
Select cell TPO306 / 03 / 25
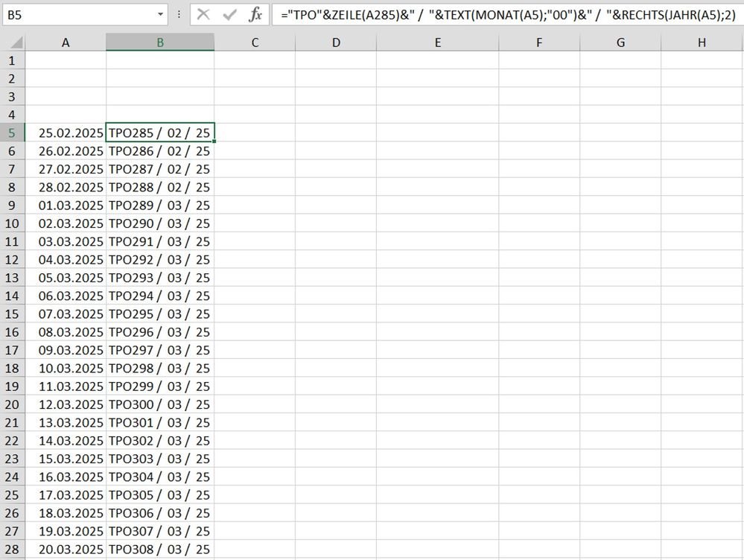pos(160,513)
